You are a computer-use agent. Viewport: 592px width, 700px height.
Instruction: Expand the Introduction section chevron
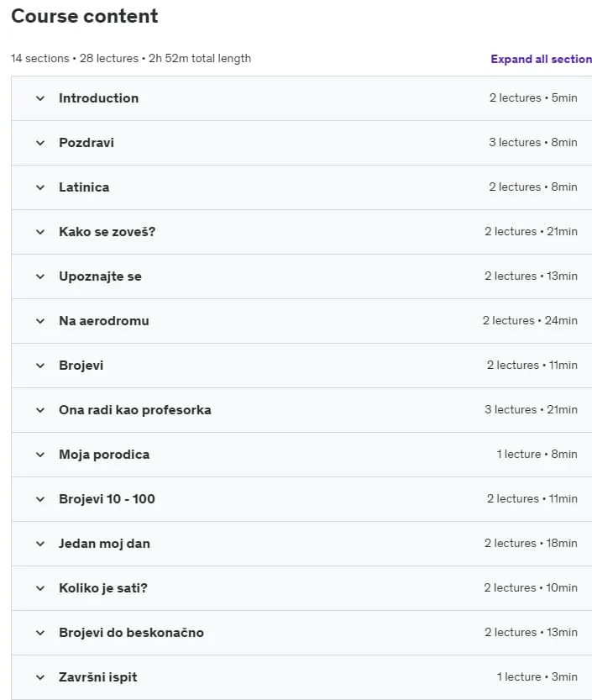coord(40,98)
